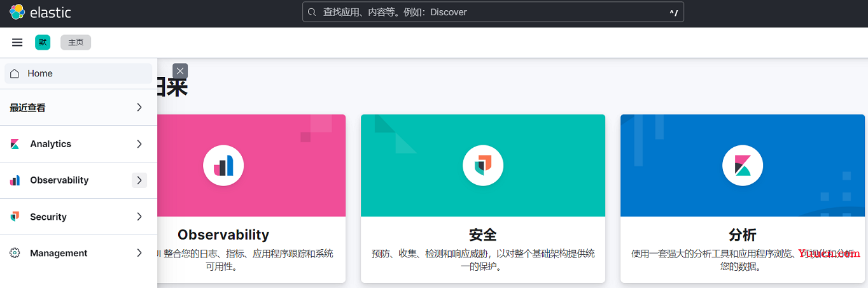Image resolution: width=868 pixels, height=288 pixels.
Task: Click the Observability card logo icon
Action: tap(223, 166)
